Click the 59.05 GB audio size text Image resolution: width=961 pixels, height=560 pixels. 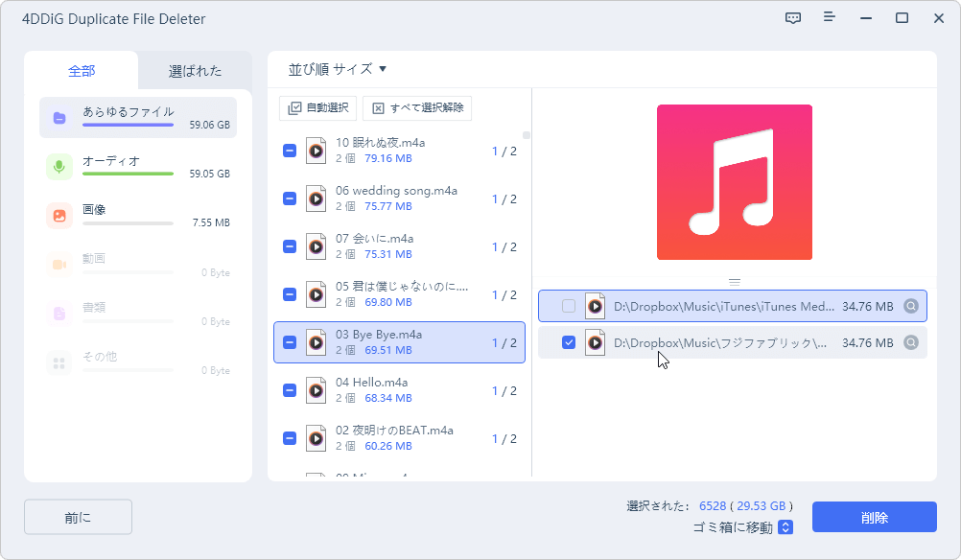coord(210,174)
